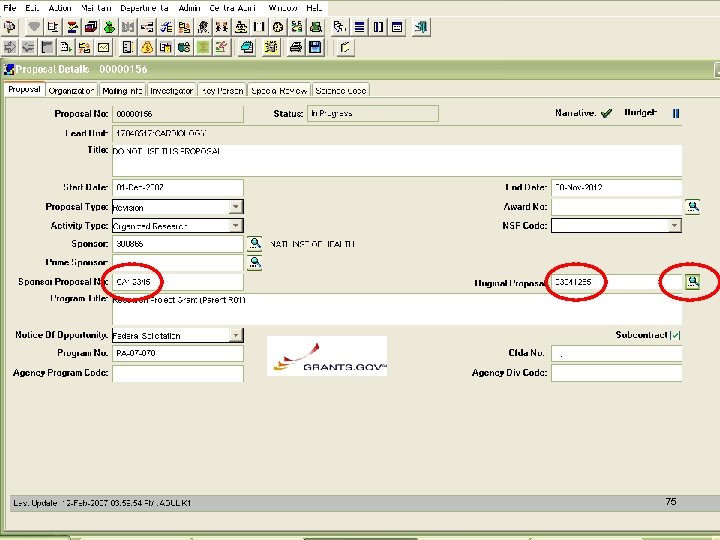Click the round clock-like toolbar icon
The image size is (720, 540).
[x=278, y=27]
